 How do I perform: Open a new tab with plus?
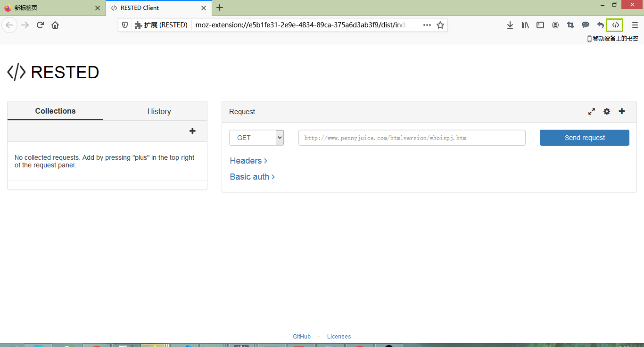[220, 8]
